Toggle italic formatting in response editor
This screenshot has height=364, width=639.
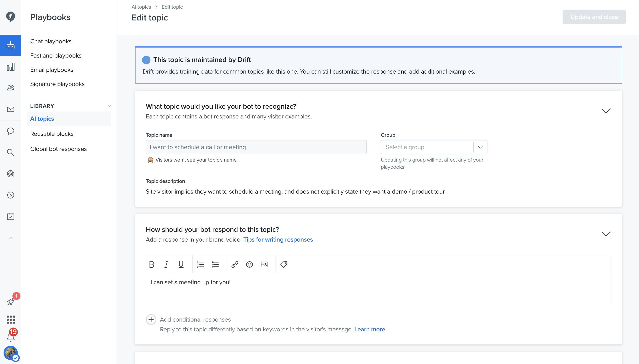pyautogui.click(x=166, y=264)
